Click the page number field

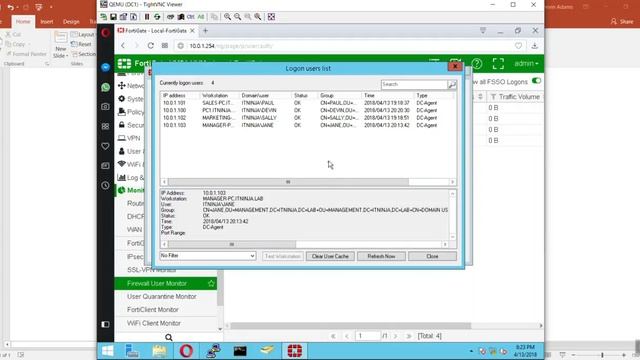point(367,336)
